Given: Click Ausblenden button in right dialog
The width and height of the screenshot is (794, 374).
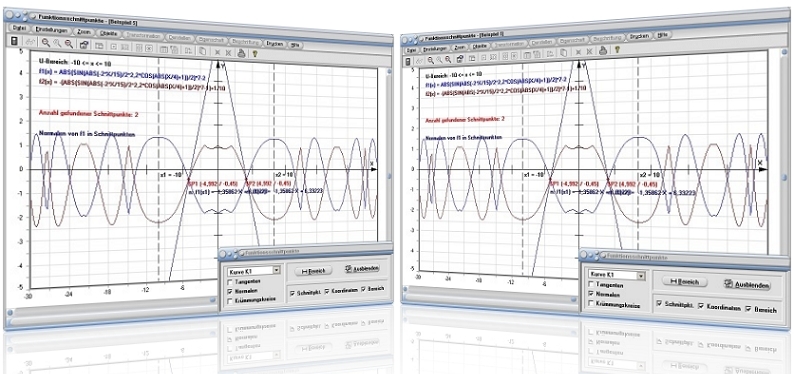Looking at the screenshot, I should pyautogui.click(x=747, y=285).
